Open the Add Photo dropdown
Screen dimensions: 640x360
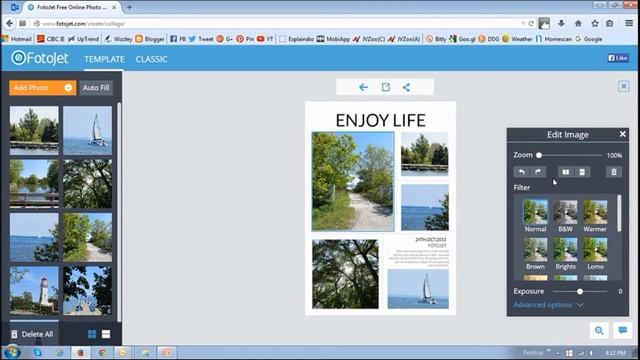42,88
